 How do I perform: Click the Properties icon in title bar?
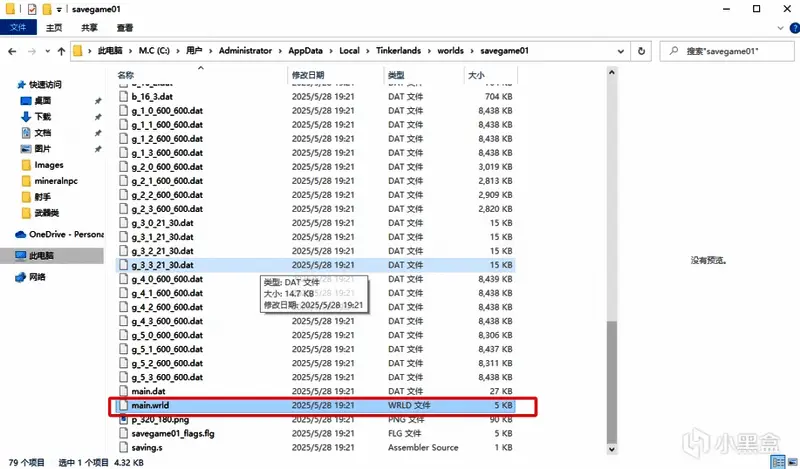pos(33,9)
